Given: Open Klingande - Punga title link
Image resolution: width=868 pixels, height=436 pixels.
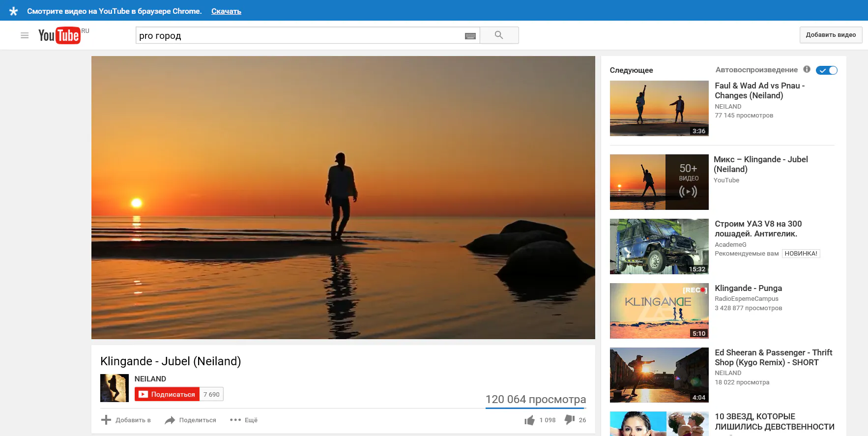Looking at the screenshot, I should [x=748, y=289].
